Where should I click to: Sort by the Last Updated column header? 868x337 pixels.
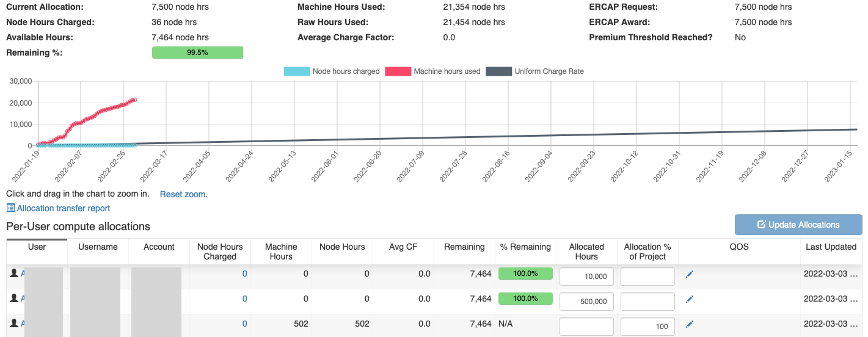pyautogui.click(x=830, y=247)
